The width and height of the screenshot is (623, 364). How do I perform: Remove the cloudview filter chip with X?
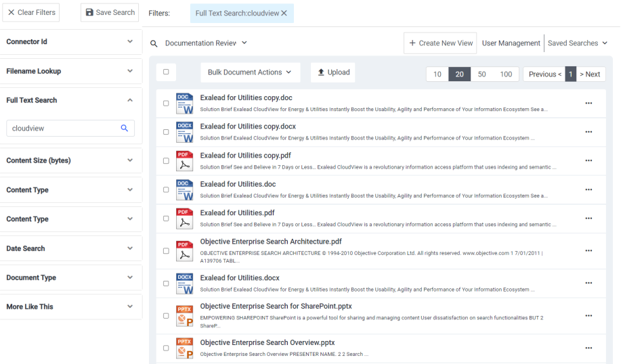pyautogui.click(x=284, y=14)
